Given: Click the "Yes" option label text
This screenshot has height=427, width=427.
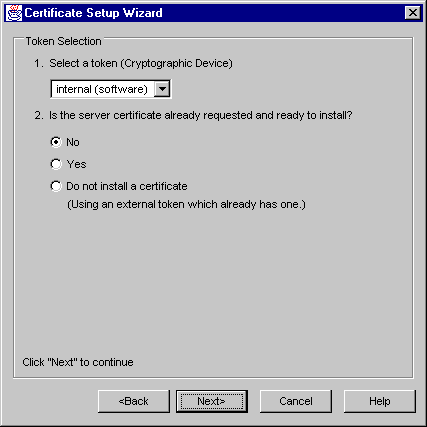Looking at the screenshot, I should tap(76, 164).
